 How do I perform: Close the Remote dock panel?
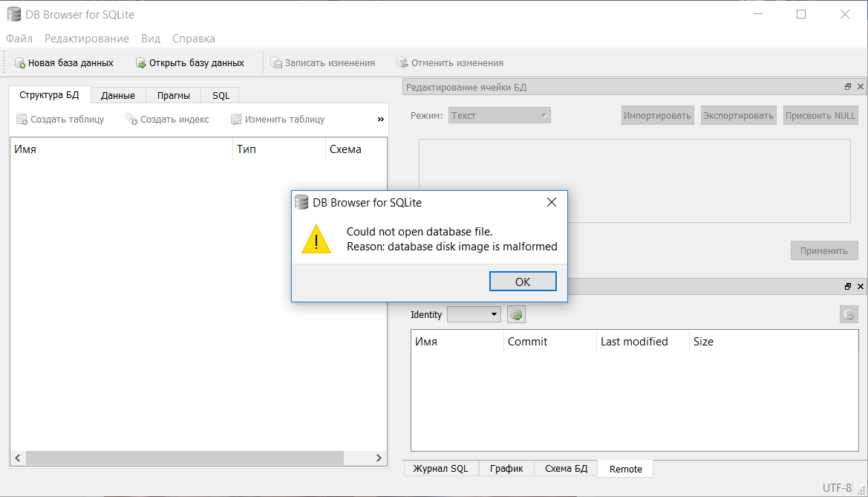861,286
